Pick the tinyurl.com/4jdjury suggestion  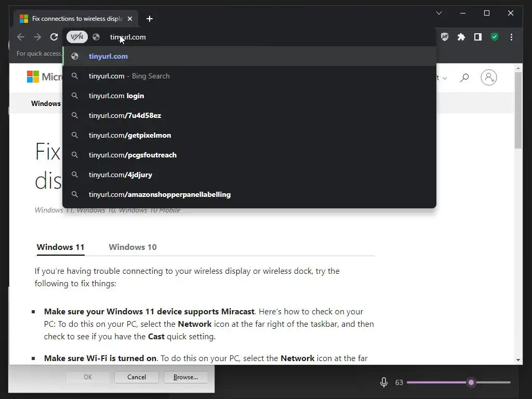(x=249, y=175)
